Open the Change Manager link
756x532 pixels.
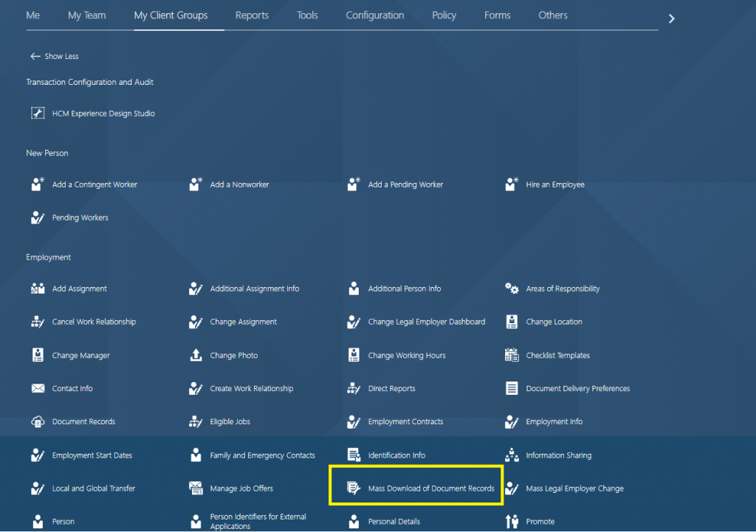pyautogui.click(x=81, y=356)
